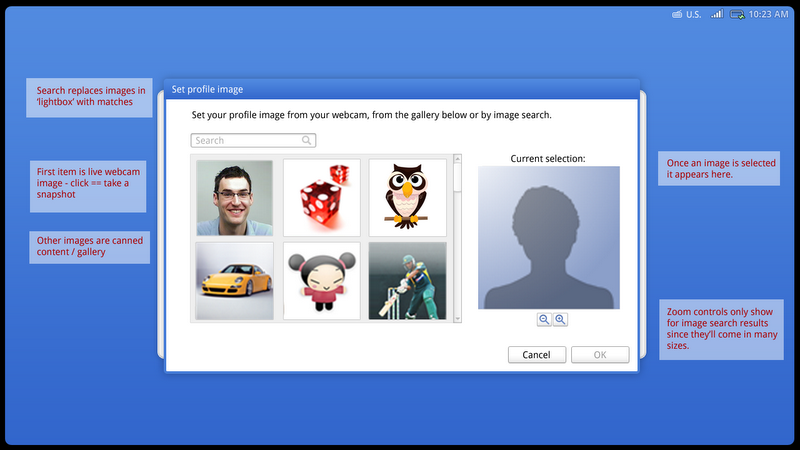Image resolution: width=800 pixels, height=450 pixels.
Task: Click the Set profile image title bar
Action: (402, 89)
